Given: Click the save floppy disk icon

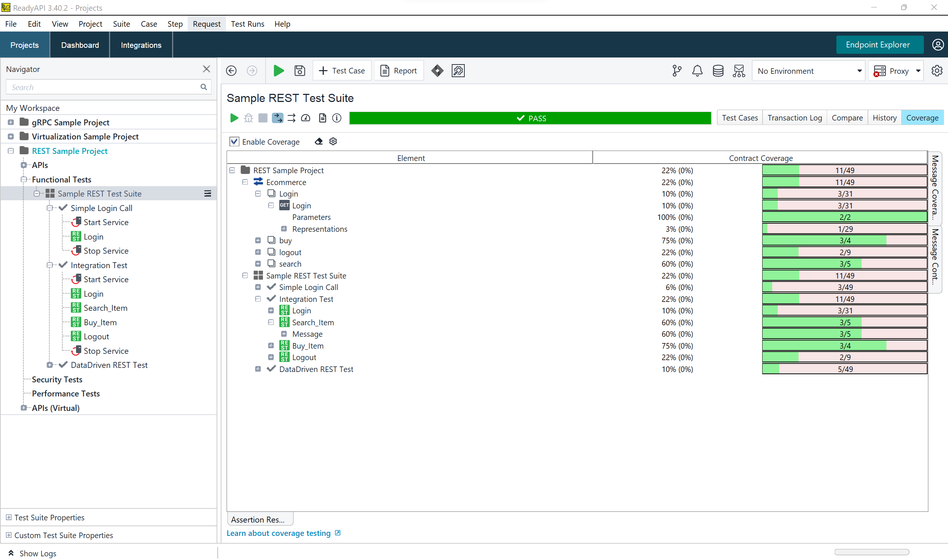Looking at the screenshot, I should coord(300,70).
